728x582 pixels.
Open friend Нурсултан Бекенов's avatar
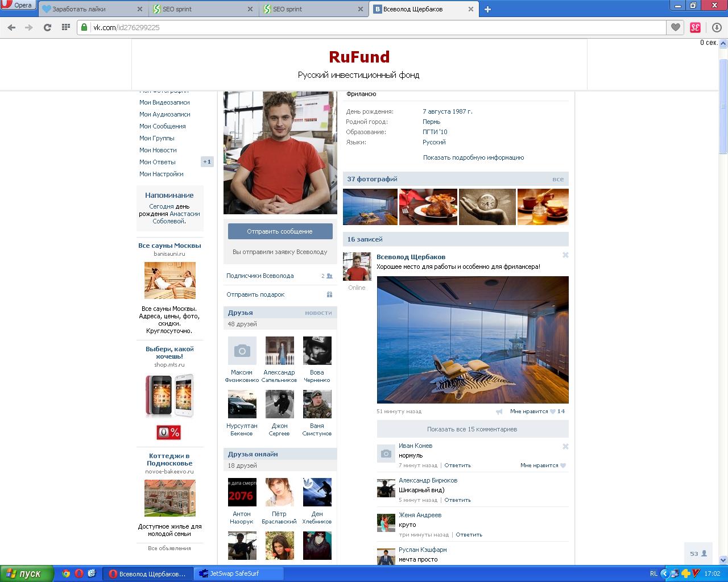coord(242,404)
